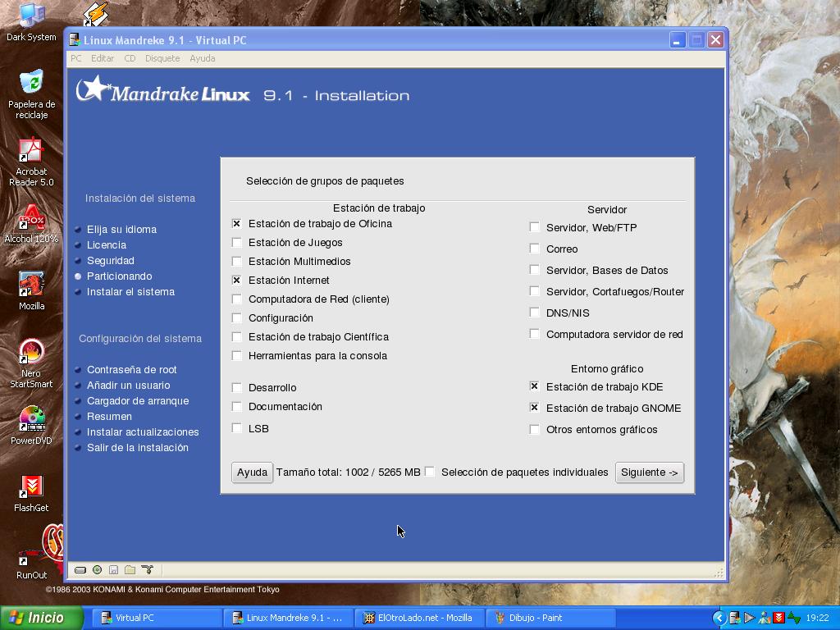Screen dimensions: 840x630
Task: Open Mozilla desktop shortcut
Action: click(x=31, y=290)
